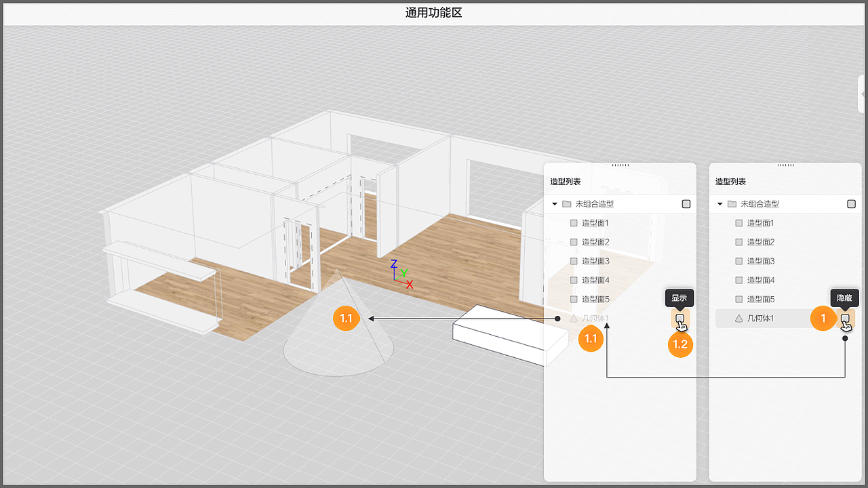Tick the checkbox next to 未组合造型 folder

(x=686, y=203)
